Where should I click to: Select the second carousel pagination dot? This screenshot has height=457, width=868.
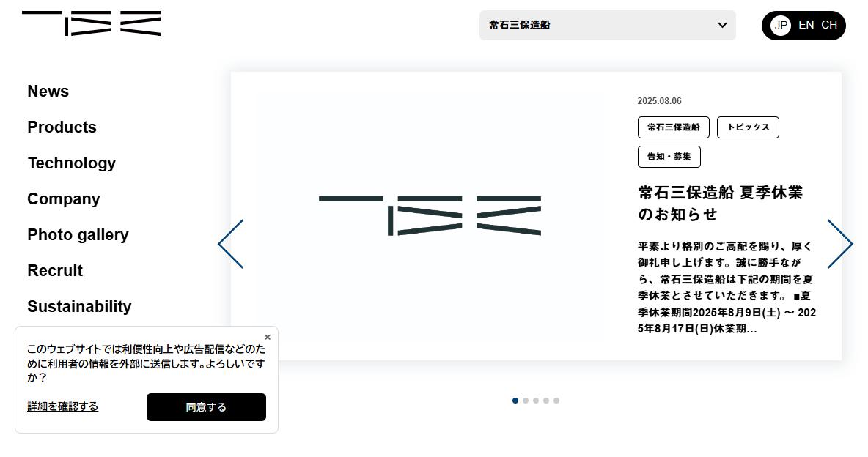pyautogui.click(x=526, y=401)
